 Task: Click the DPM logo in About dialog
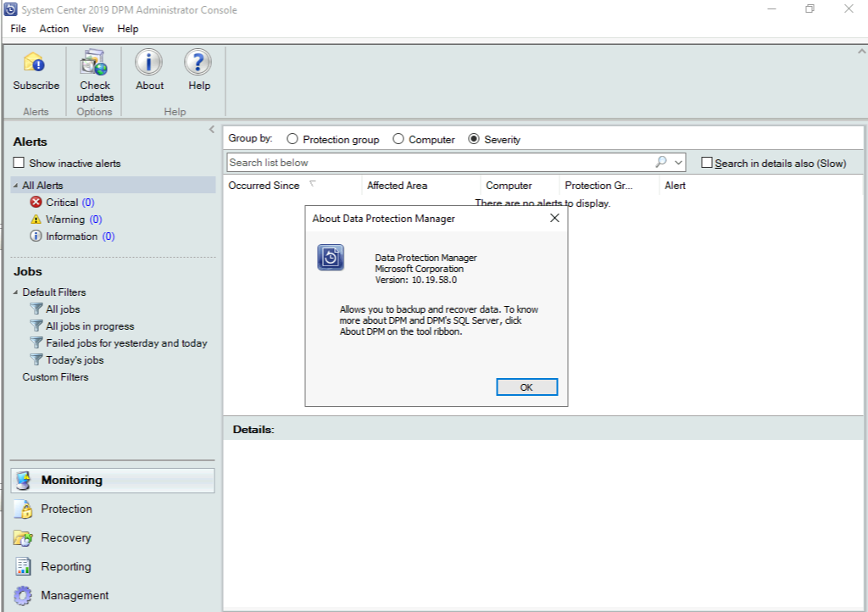(x=331, y=258)
